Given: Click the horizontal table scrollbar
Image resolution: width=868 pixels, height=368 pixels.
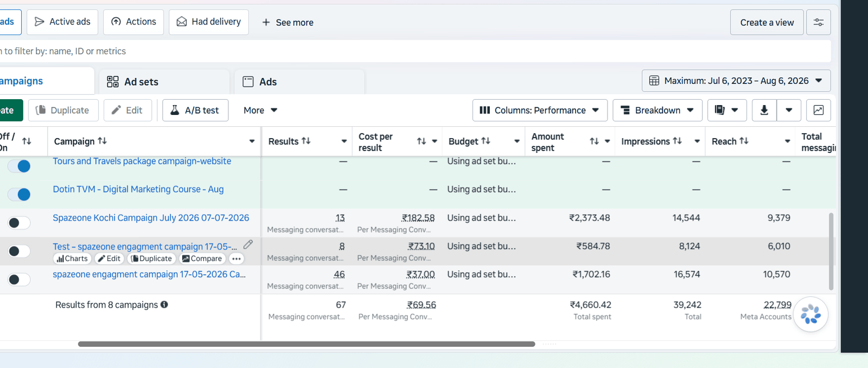Looking at the screenshot, I should tap(307, 344).
